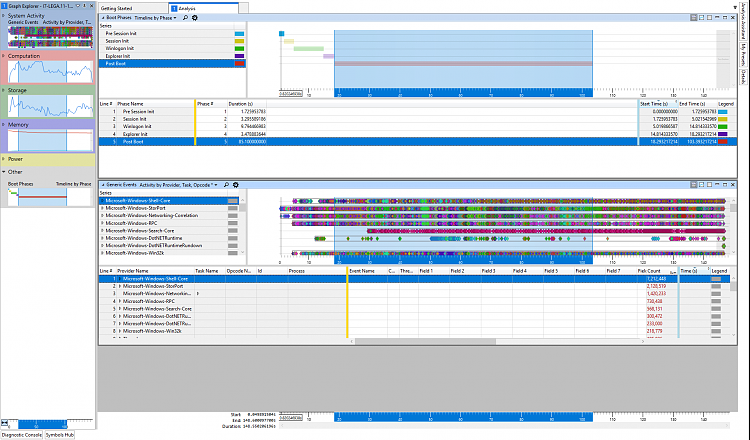
Task: Expand Microsoft-Windows-StorPort row in events table
Action: 120,286
